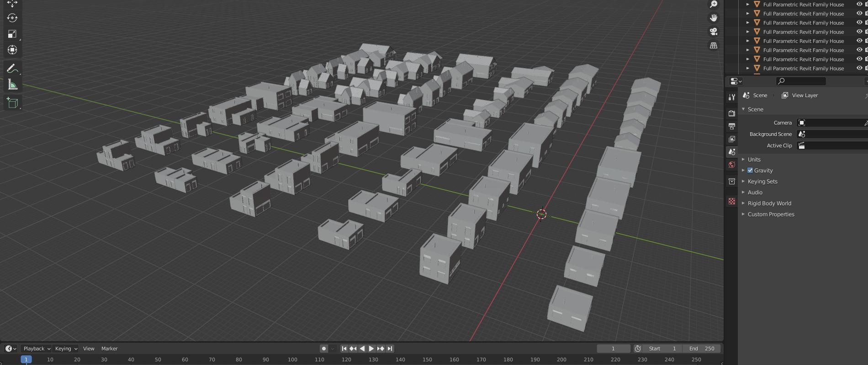Select the Scale tool in viewport toolbar

(x=12, y=34)
